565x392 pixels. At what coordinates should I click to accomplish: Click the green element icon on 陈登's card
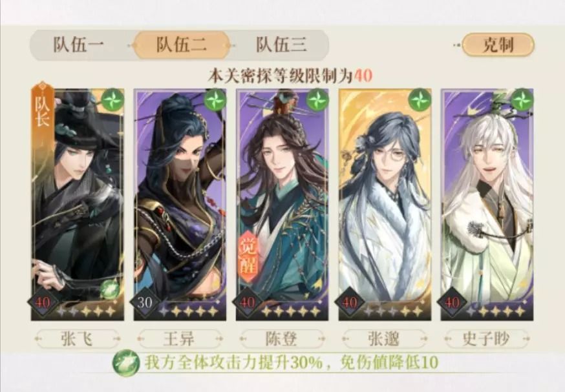pos(317,99)
